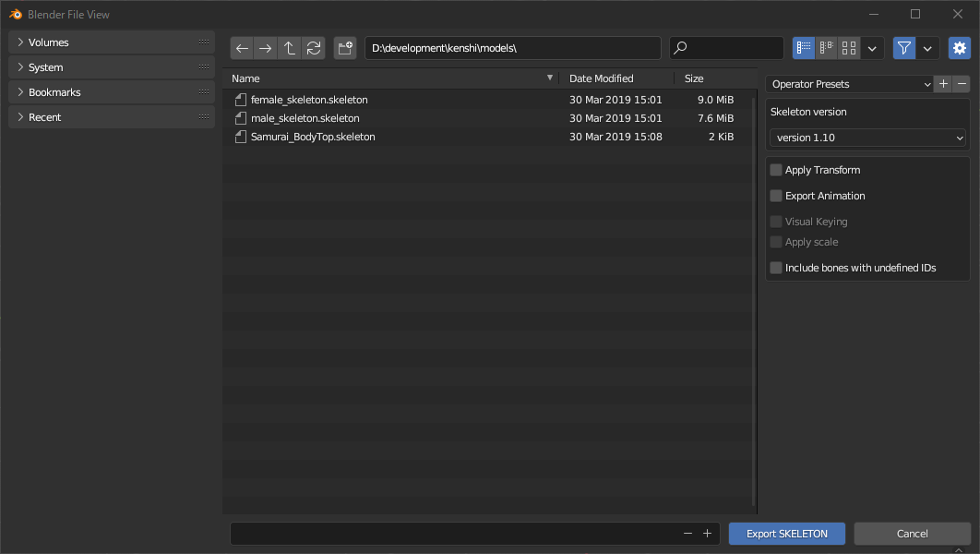Open display settings dropdown arrow
Viewport: 980px width, 554px height.
[x=872, y=48]
